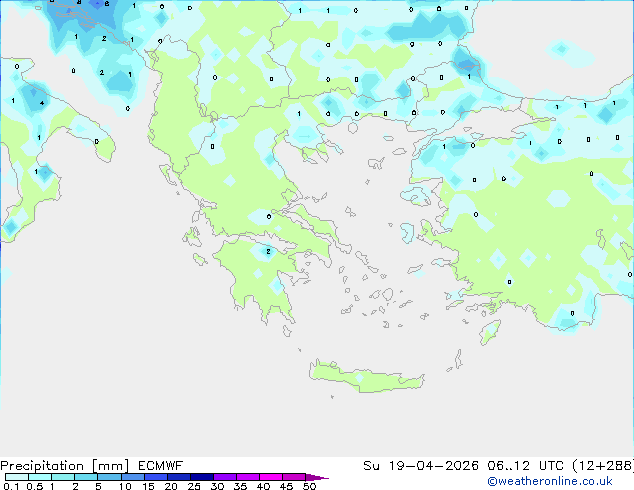The image size is (634, 490).
Task: Pick the 1–2 mm legend swatch
Action: (63, 477)
